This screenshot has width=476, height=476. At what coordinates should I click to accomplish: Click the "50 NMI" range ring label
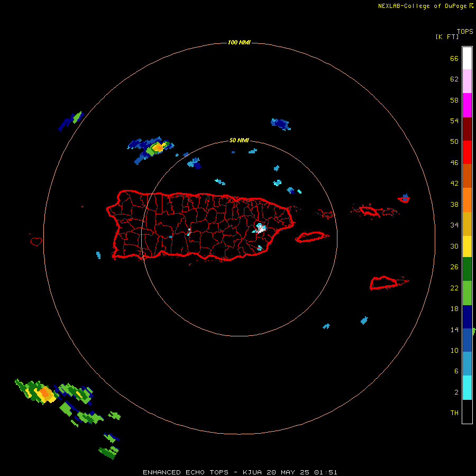click(239, 140)
